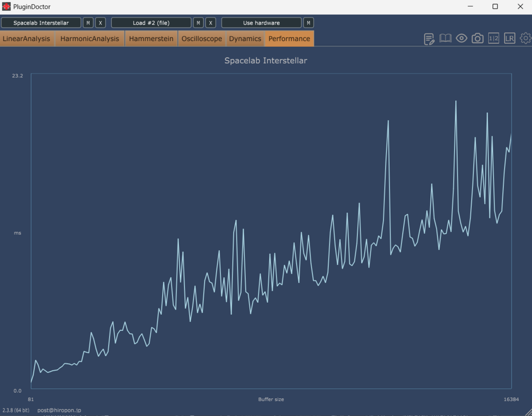Maximize the PluginDoctor window

tap(495, 6)
